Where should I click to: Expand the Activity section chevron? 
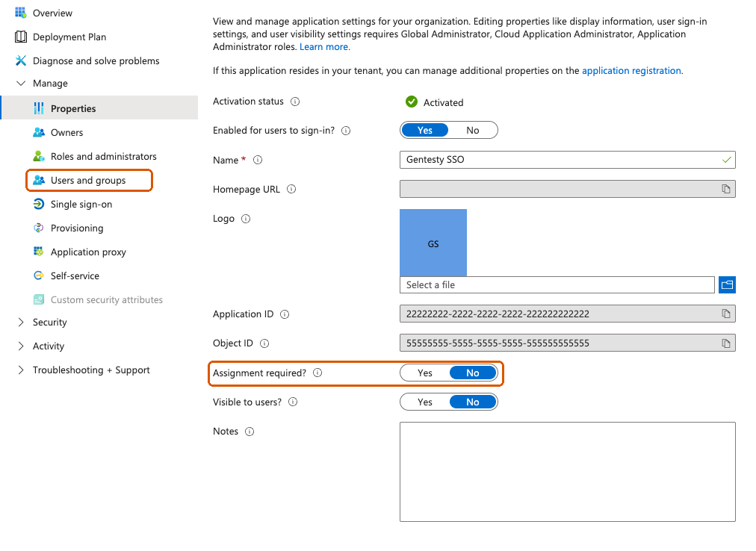click(21, 346)
